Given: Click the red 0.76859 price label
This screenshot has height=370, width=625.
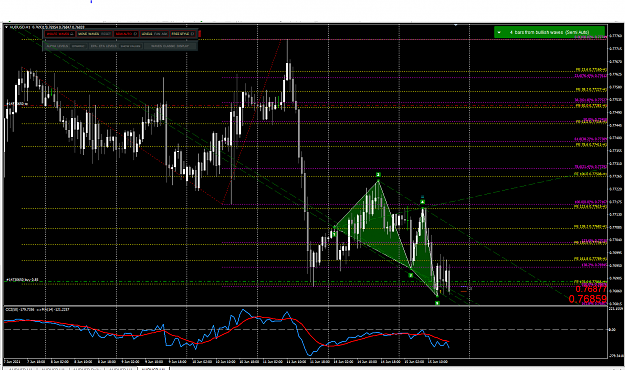Looking at the screenshot, I should (588, 299).
